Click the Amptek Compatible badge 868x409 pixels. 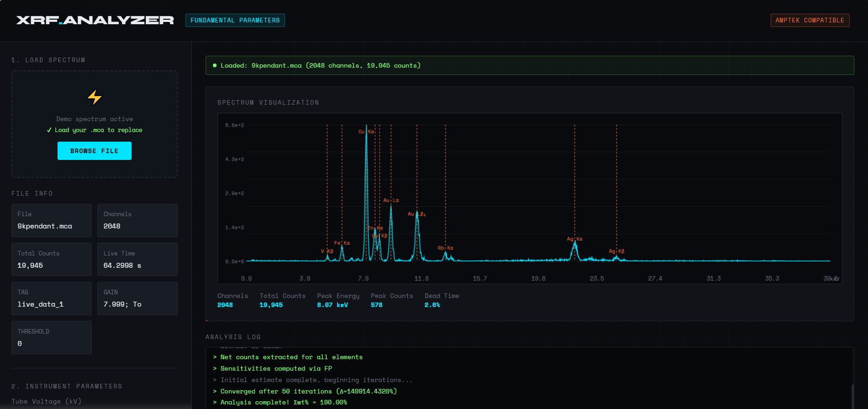(810, 20)
